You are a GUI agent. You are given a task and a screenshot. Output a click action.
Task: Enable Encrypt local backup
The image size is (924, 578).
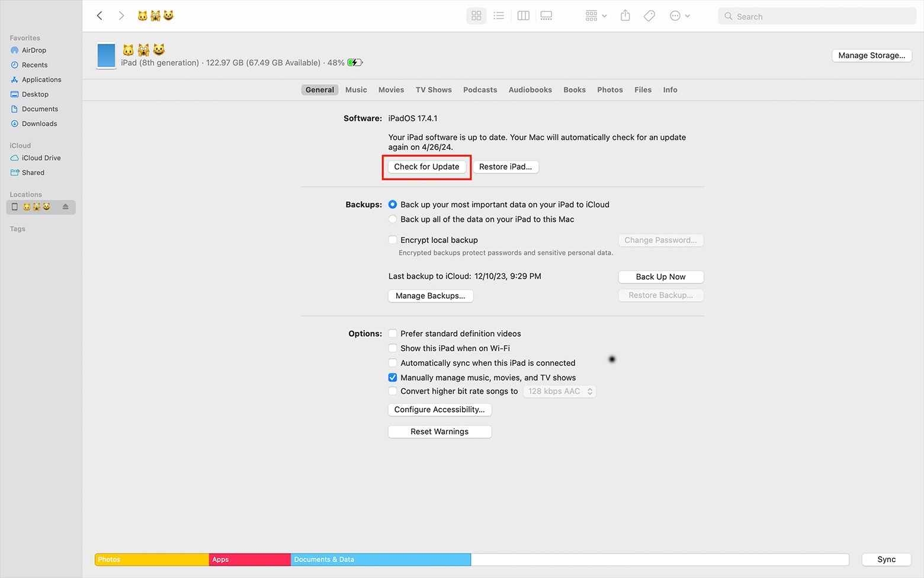[393, 239]
